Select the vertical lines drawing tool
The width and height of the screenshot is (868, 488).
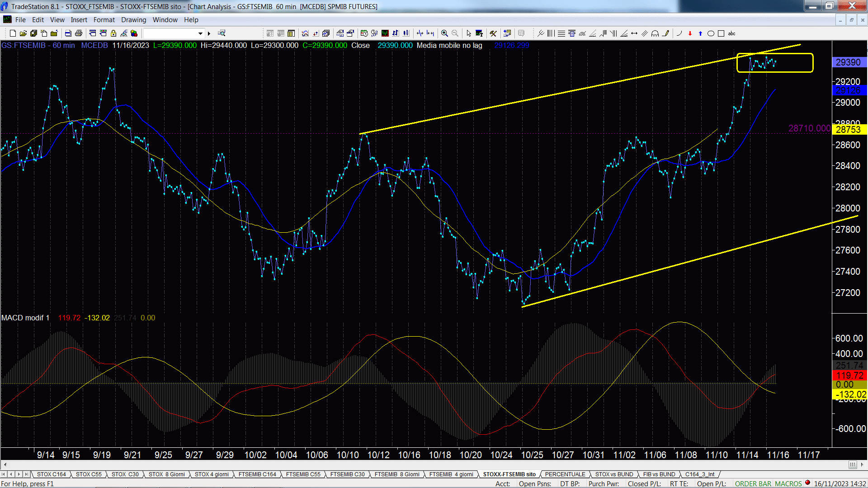(x=551, y=33)
